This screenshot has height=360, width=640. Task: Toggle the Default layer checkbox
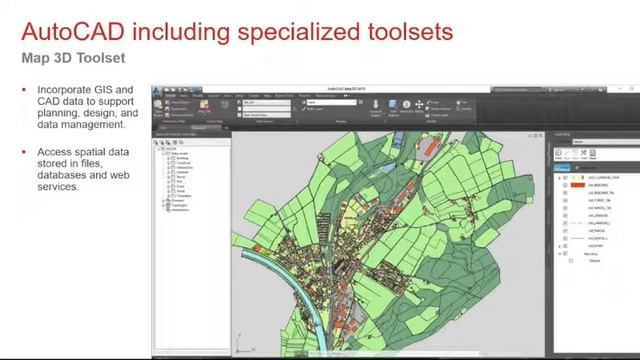pos(571,260)
